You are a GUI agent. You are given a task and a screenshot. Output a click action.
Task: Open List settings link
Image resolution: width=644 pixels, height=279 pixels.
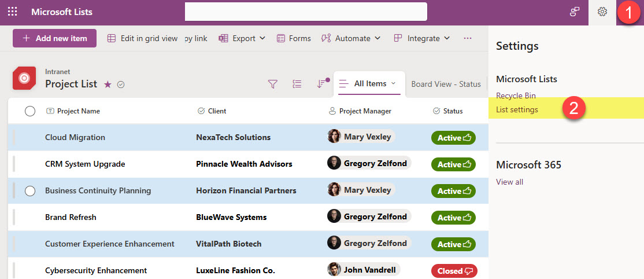click(517, 109)
